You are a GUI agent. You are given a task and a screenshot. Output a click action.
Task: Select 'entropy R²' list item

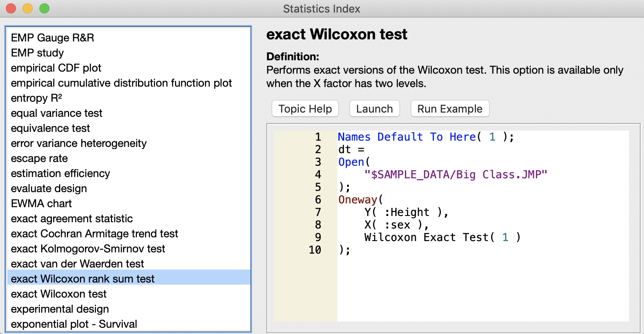pyautogui.click(x=36, y=98)
